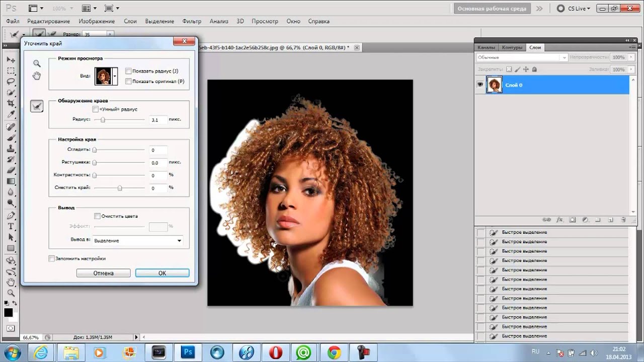Choose the Lasso tool
The height and width of the screenshot is (362, 644).
tap(11, 81)
